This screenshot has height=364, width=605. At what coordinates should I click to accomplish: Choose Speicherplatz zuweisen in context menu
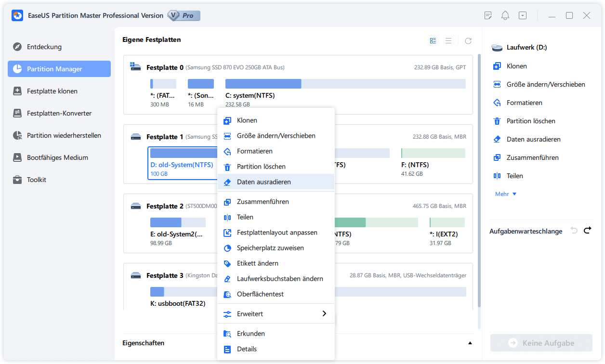click(276, 248)
